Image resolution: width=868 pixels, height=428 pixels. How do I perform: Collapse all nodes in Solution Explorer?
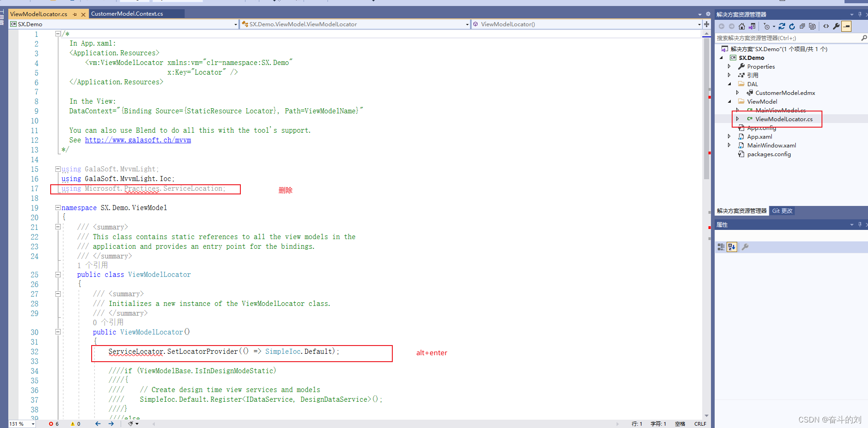(802, 26)
